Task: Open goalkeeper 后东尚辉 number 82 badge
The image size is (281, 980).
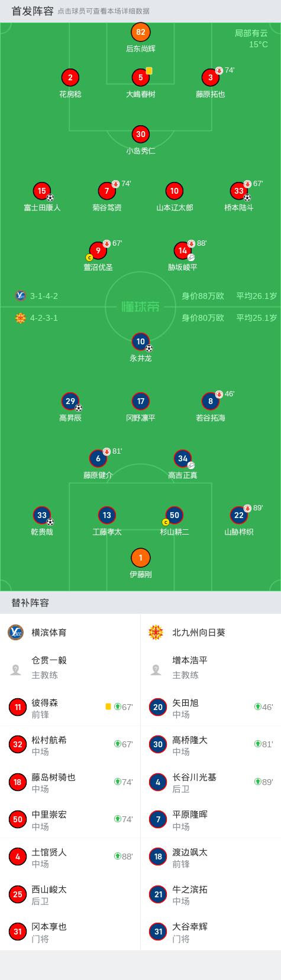Action: [x=141, y=32]
